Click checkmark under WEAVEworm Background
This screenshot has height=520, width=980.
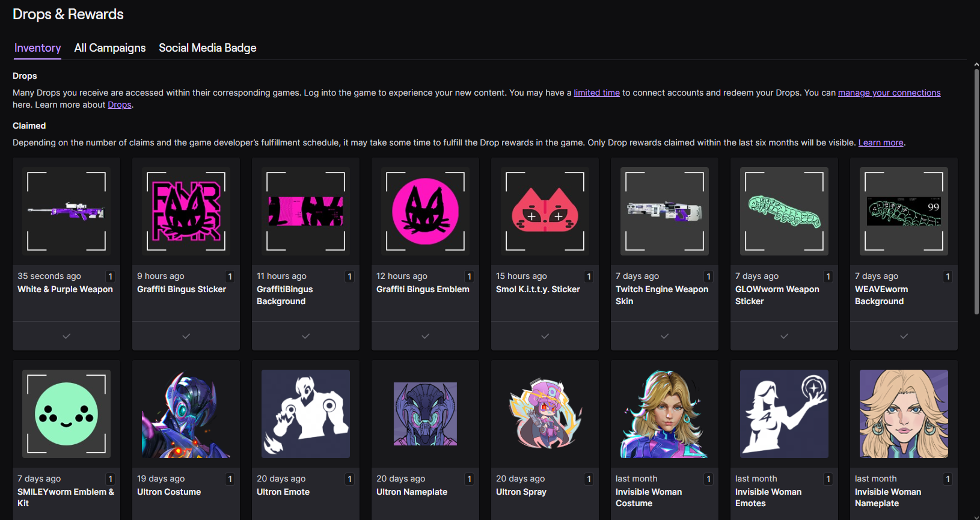coord(904,336)
